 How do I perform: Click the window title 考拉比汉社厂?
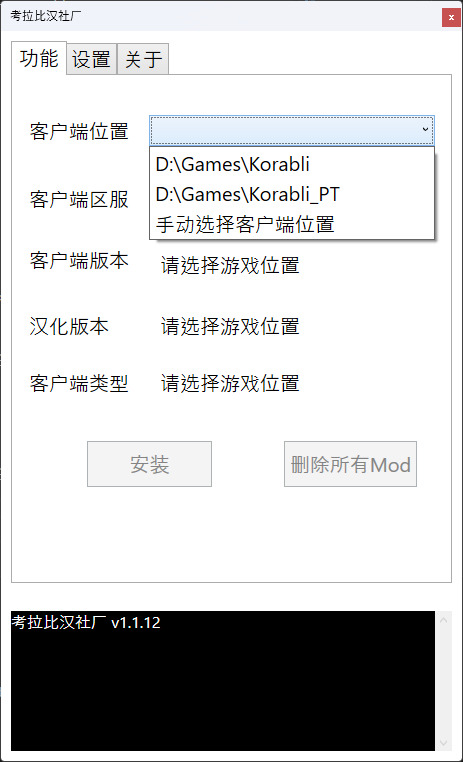point(46,16)
